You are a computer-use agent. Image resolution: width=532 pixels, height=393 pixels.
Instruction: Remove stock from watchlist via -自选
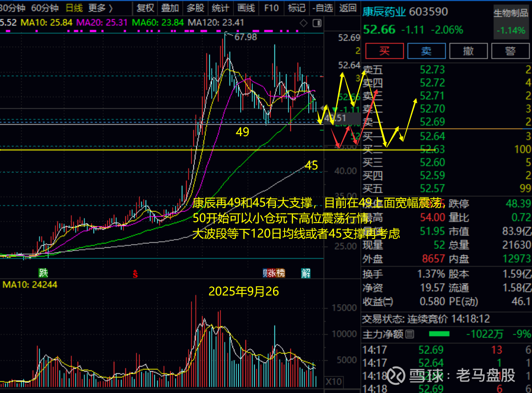[322, 8]
